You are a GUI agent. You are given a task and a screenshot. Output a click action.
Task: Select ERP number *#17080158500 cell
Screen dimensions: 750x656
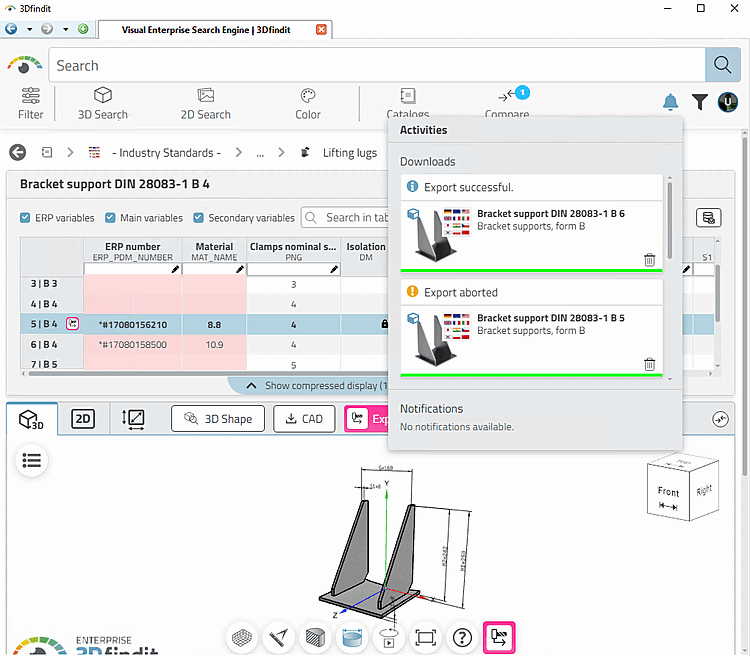coord(132,345)
